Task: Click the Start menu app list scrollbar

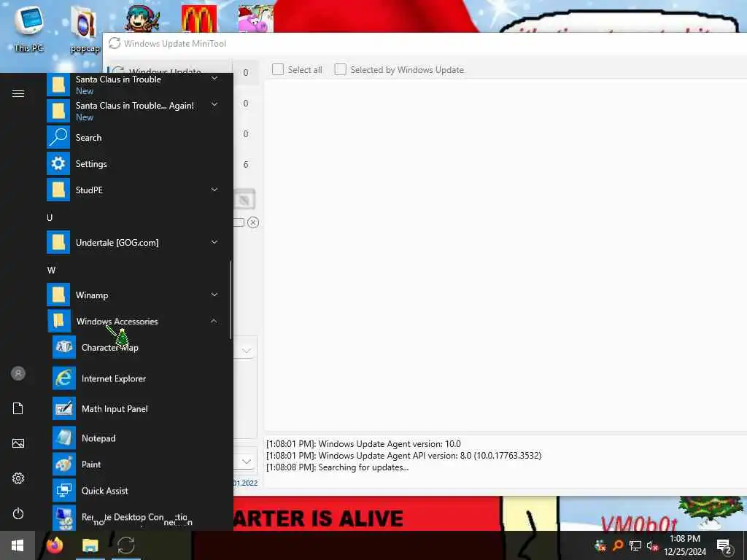Action: point(231,300)
